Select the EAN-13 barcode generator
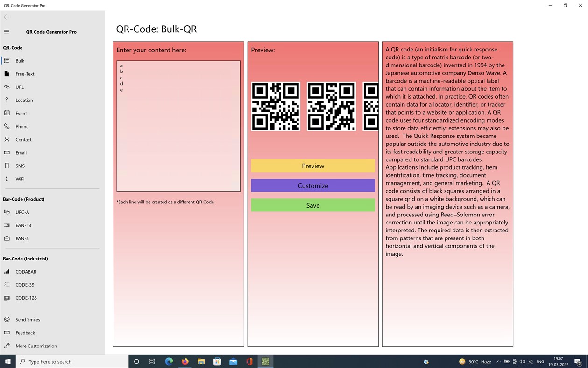Screen dimensions: 588x368 click(22, 225)
